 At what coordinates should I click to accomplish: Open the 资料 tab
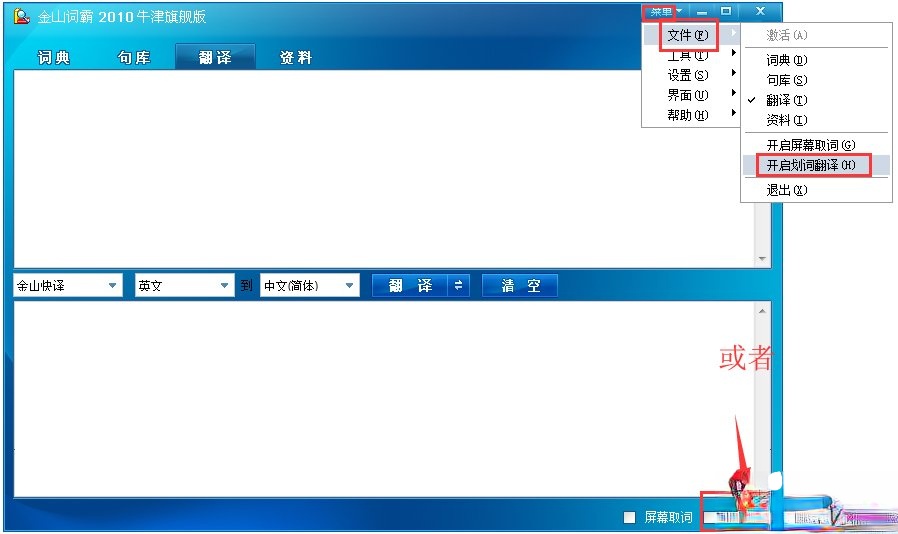(x=296, y=57)
